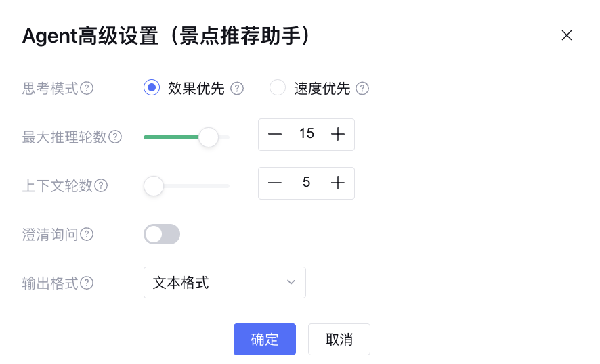The image size is (600, 364).
Task: Click the 确定 button
Action: pyautogui.click(x=265, y=339)
